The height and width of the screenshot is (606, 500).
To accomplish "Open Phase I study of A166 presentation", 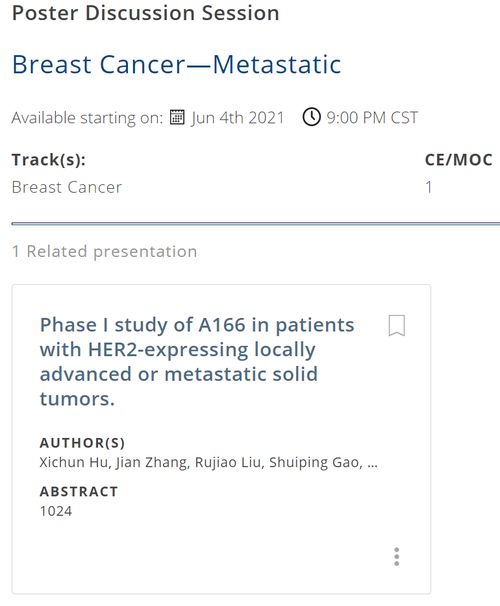I will coord(197,362).
